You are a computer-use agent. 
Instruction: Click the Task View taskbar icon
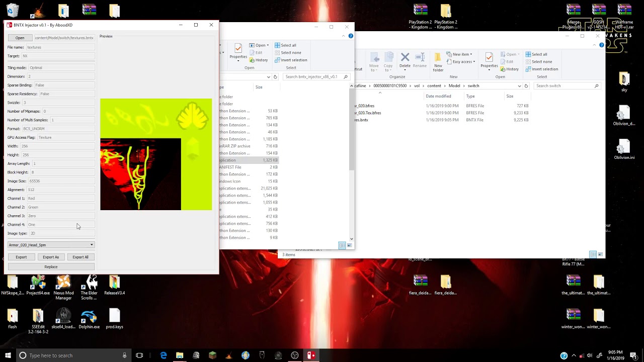pos(139,355)
